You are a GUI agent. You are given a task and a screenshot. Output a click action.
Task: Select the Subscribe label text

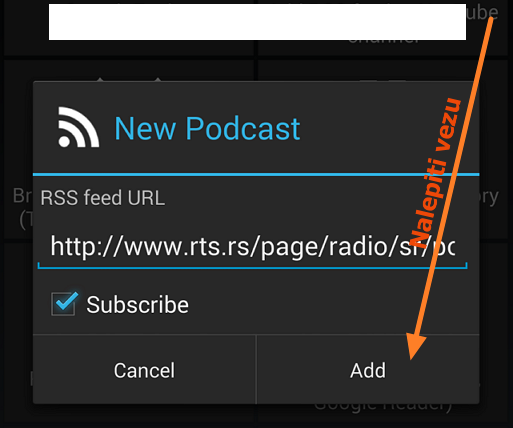click(x=137, y=305)
